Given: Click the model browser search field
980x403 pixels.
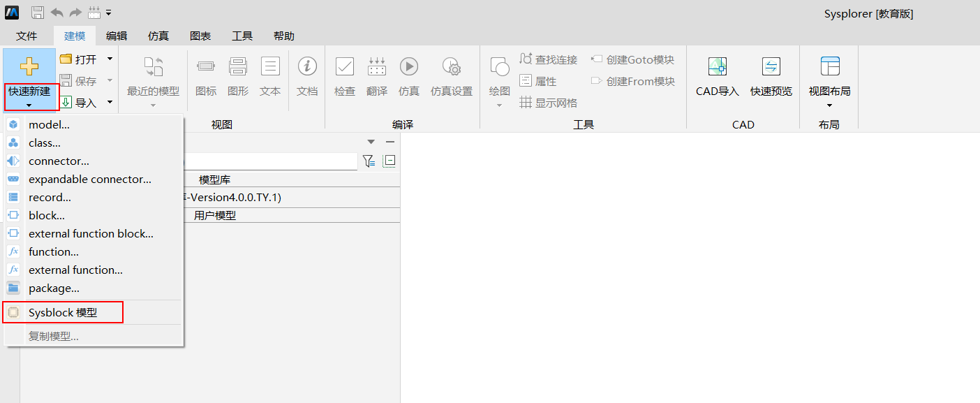Looking at the screenshot, I should pyautogui.click(x=270, y=161).
